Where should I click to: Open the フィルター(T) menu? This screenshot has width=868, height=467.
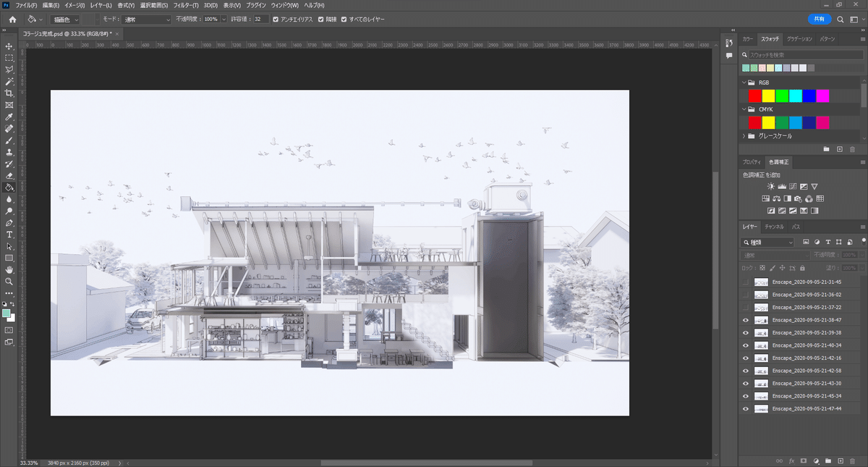[186, 5]
